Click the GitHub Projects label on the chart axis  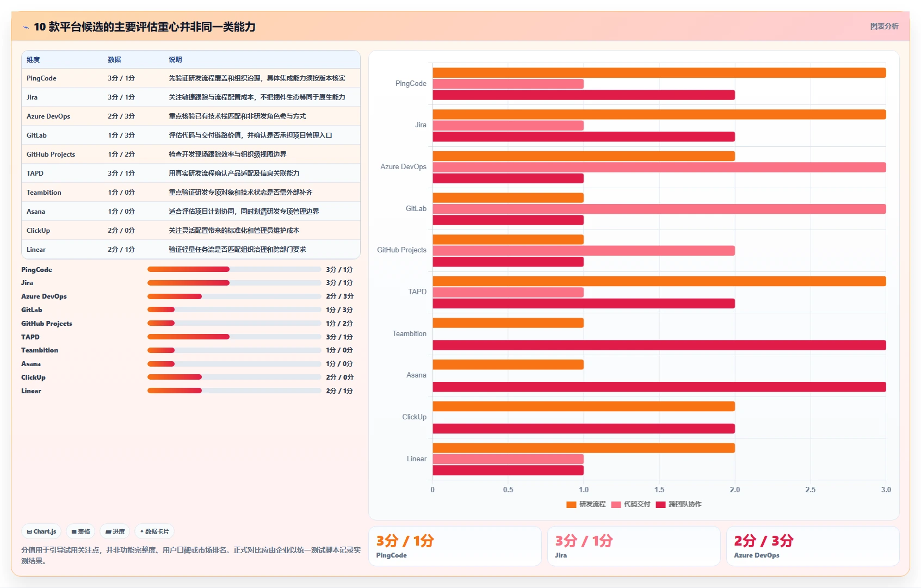(x=401, y=250)
